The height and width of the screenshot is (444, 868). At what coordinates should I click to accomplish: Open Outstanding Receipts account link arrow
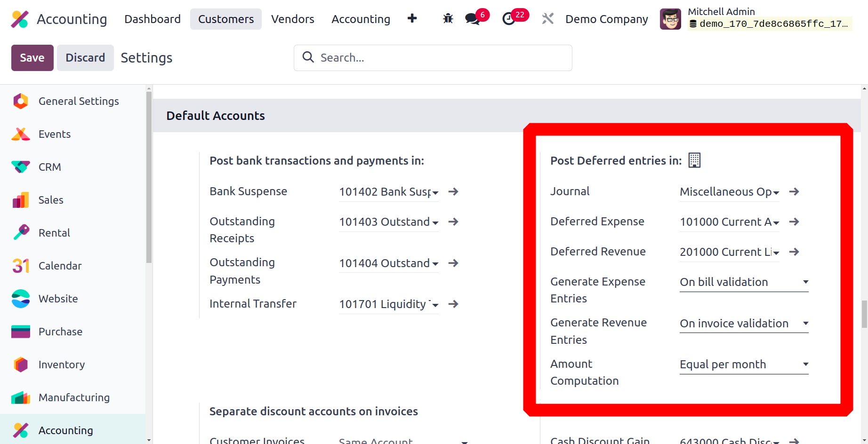[x=453, y=222]
